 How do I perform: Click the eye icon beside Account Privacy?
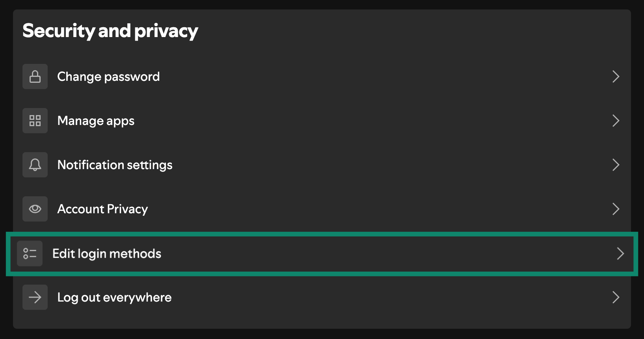click(35, 209)
